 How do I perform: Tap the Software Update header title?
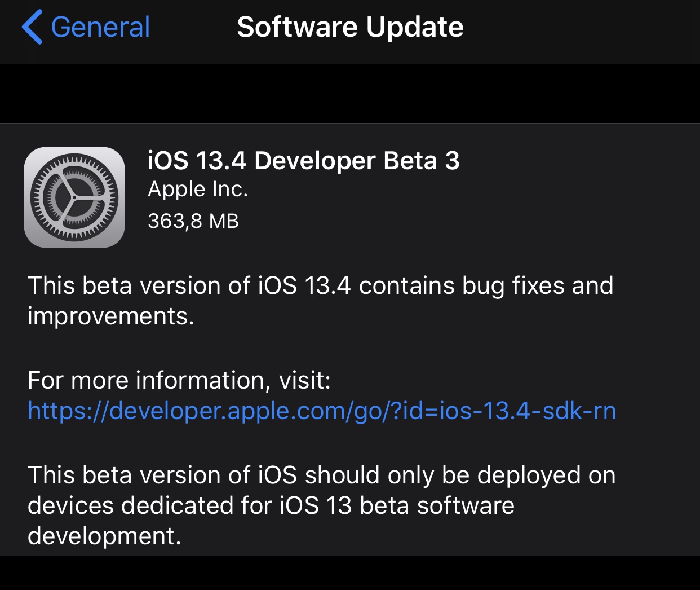350,27
